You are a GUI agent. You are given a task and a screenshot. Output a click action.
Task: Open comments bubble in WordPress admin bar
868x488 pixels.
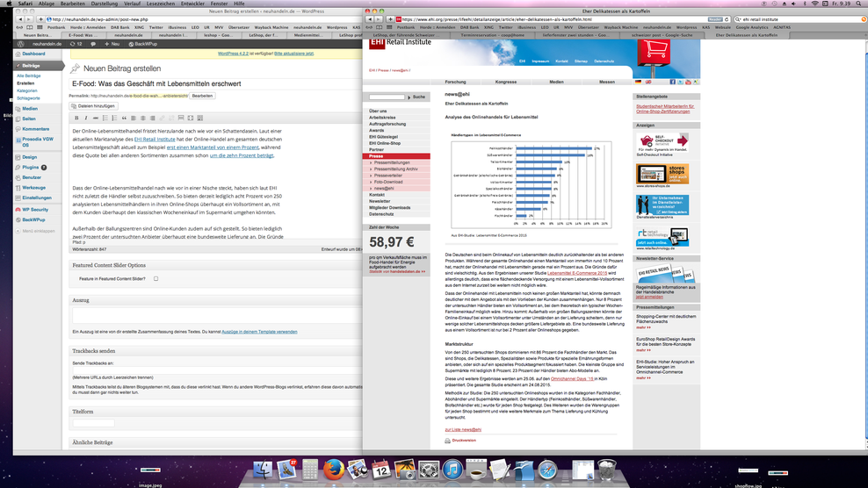93,44
